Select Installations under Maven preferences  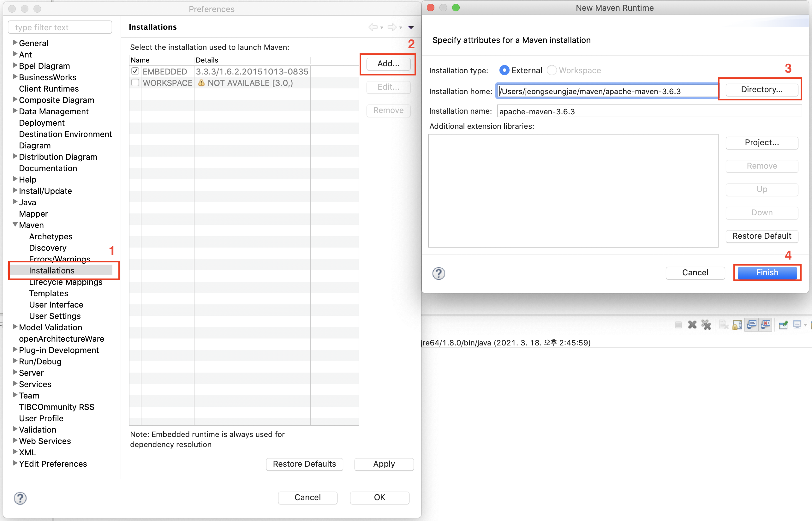pos(52,271)
